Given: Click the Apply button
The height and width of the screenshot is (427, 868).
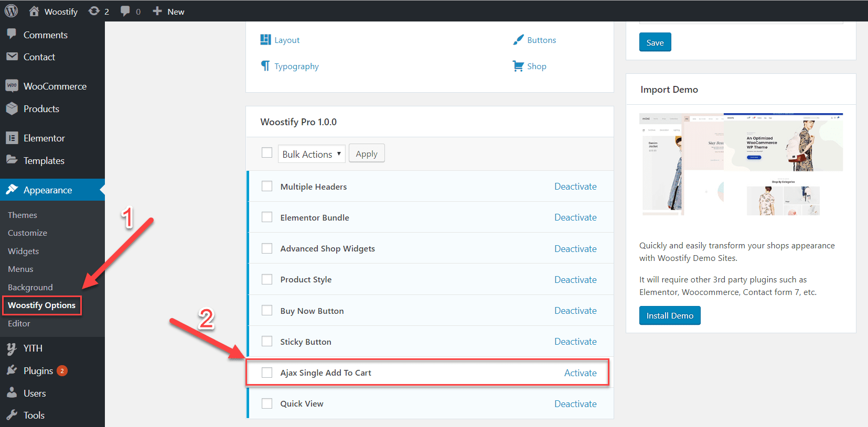Looking at the screenshot, I should (x=367, y=154).
